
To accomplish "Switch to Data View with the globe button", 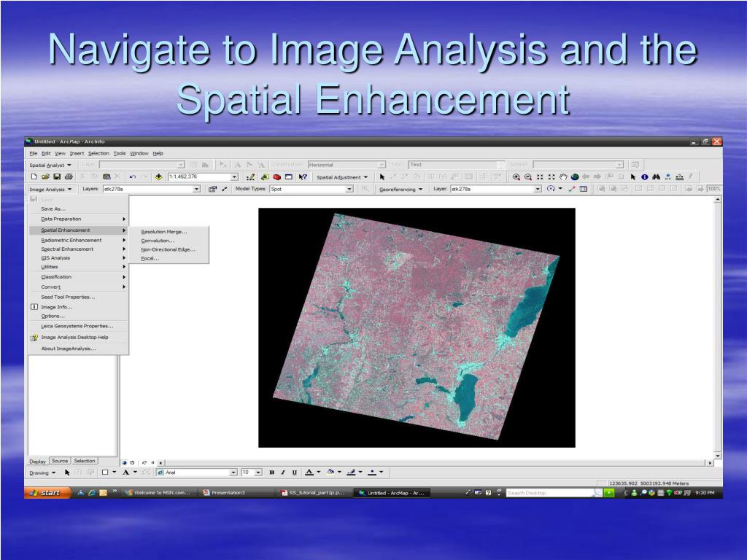I will pos(125,462).
